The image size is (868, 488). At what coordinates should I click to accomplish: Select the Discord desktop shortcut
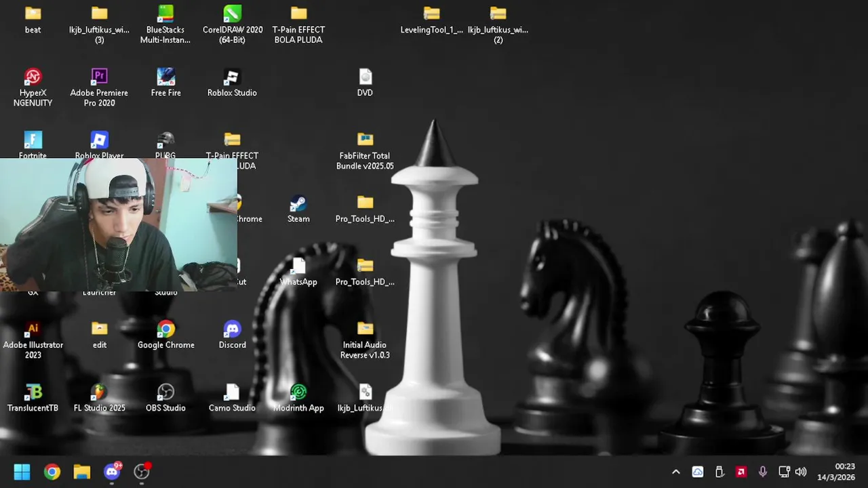click(x=232, y=335)
